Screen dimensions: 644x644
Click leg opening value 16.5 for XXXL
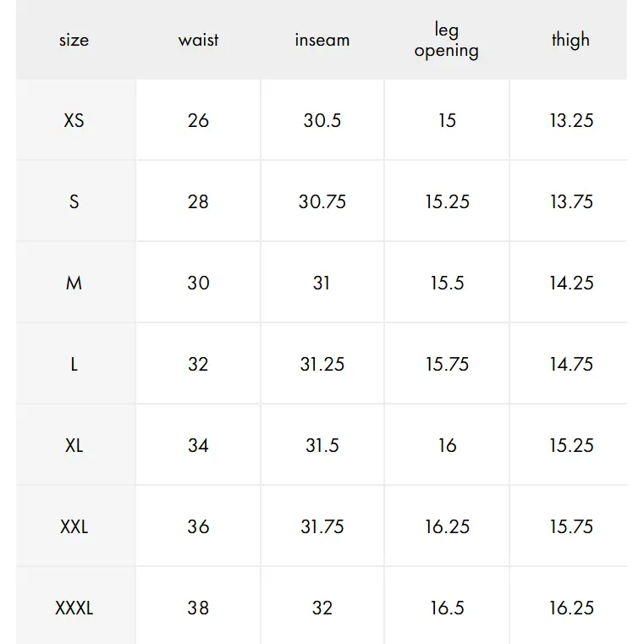point(447,608)
